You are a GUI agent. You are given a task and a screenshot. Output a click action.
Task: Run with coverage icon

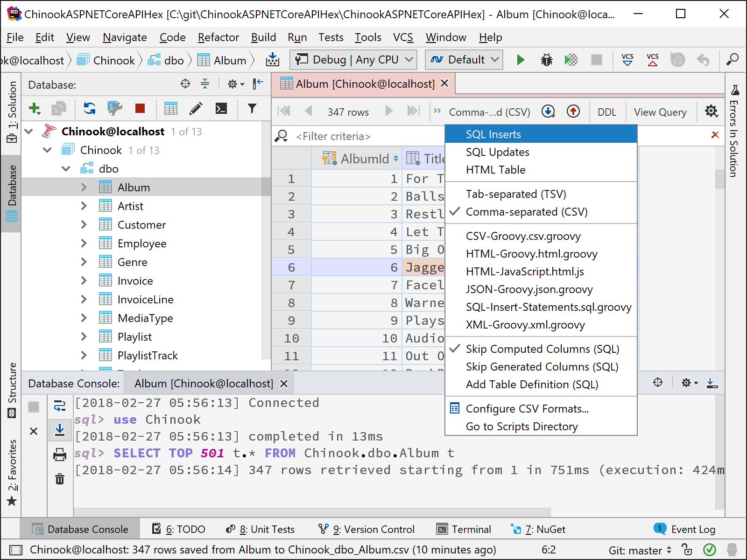(571, 60)
